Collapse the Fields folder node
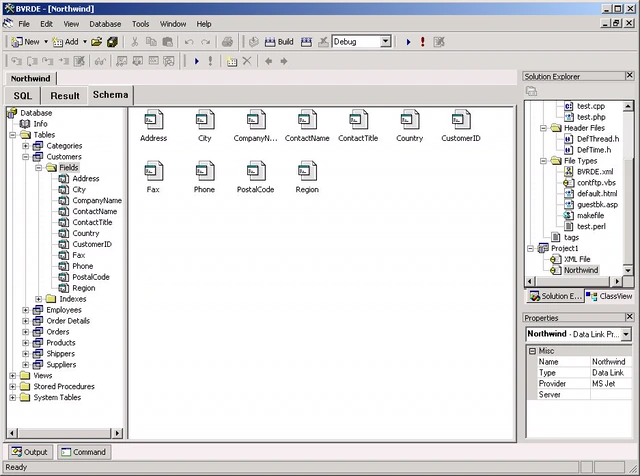This screenshot has height=476, width=640. coord(39,168)
